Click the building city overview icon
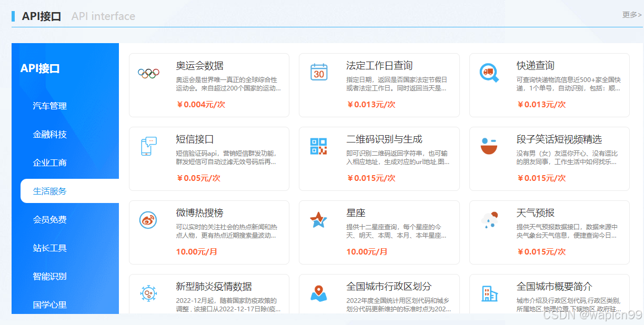Image resolution: width=644 pixels, height=325 pixels. click(x=489, y=293)
